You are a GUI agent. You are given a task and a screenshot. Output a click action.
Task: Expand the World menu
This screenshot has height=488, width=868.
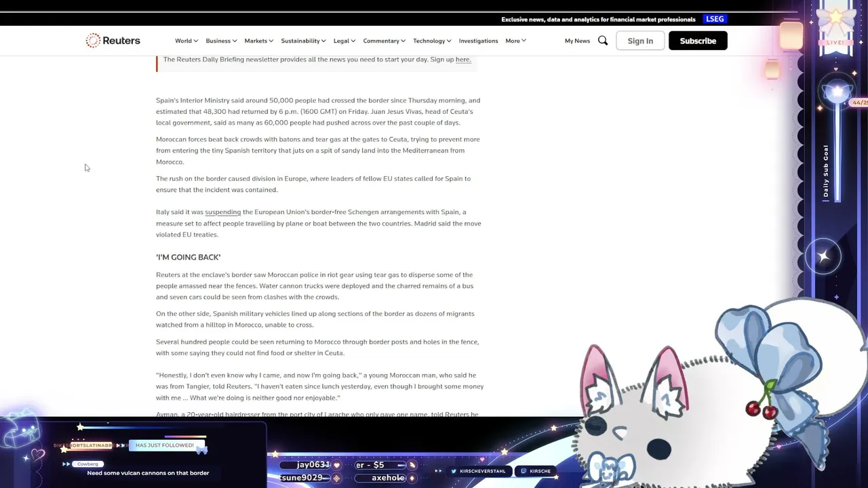(x=186, y=41)
